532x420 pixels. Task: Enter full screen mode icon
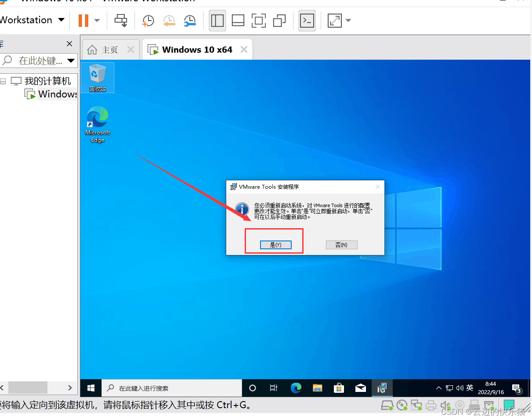coord(259,21)
